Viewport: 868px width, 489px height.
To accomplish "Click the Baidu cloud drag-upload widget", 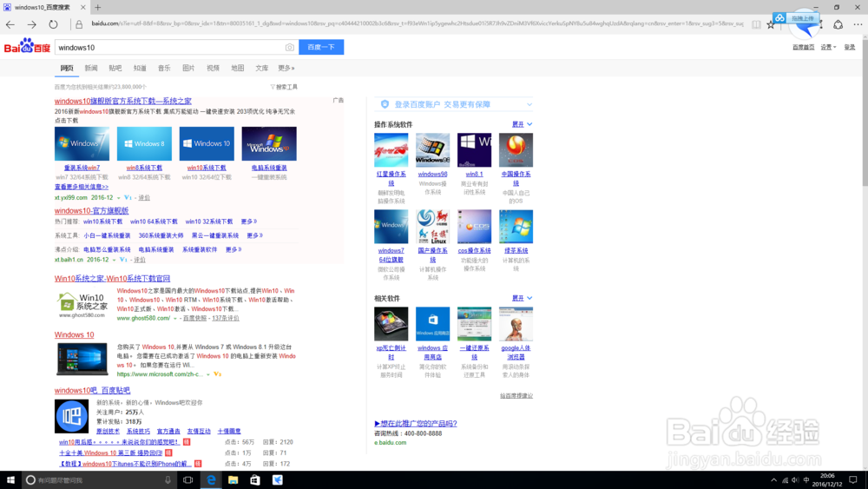I will click(x=796, y=18).
